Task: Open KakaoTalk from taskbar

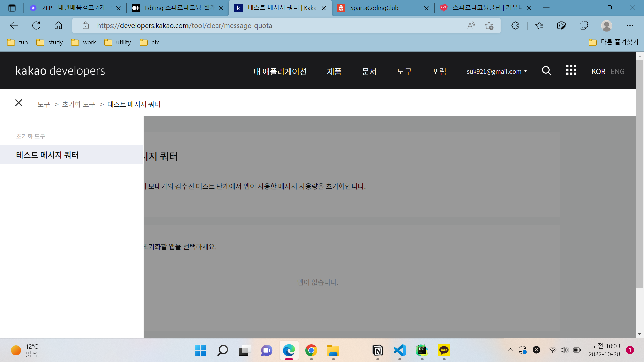Action: point(444,351)
